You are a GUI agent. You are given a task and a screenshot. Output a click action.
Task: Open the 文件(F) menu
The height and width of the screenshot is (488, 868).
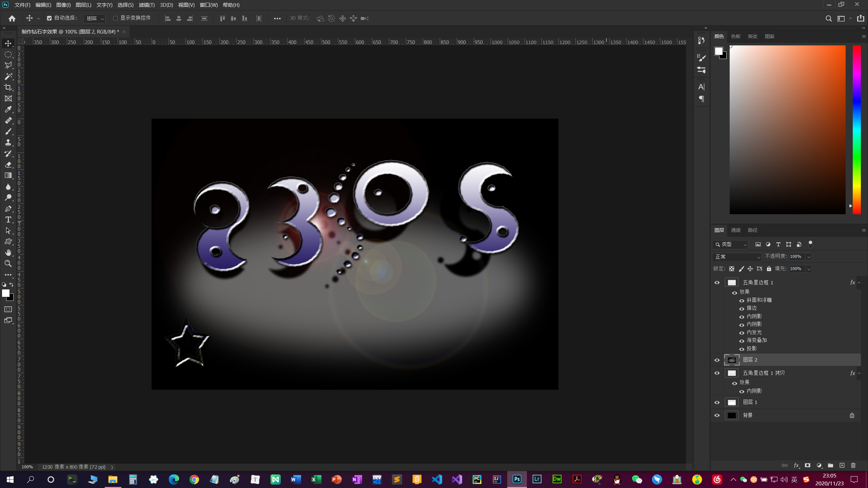click(x=22, y=5)
